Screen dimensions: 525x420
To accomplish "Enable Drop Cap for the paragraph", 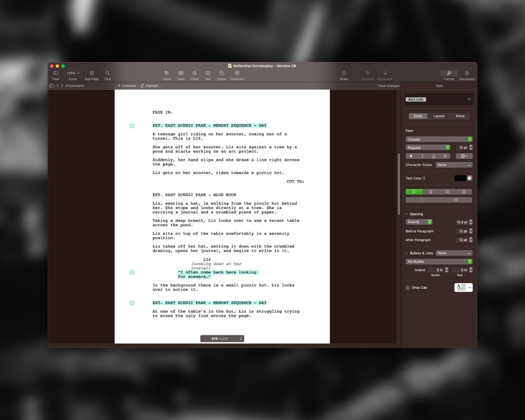I will [408, 287].
